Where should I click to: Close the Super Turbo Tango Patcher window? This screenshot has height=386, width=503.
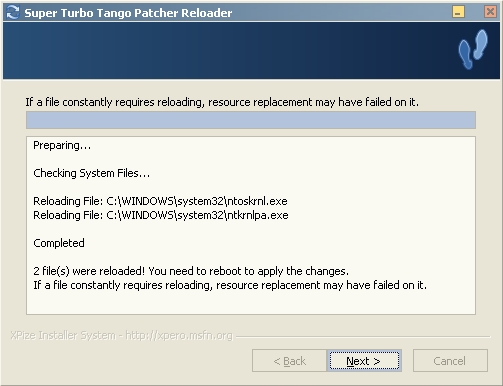pos(490,12)
